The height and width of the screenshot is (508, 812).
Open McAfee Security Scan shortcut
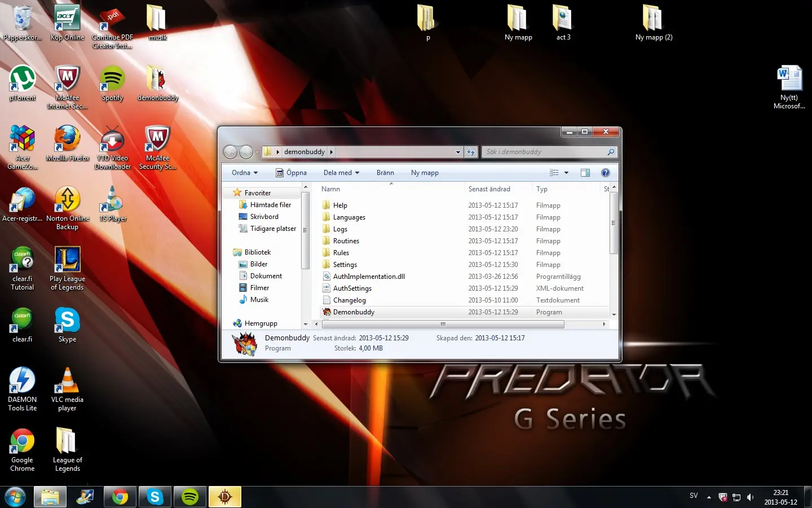157,148
